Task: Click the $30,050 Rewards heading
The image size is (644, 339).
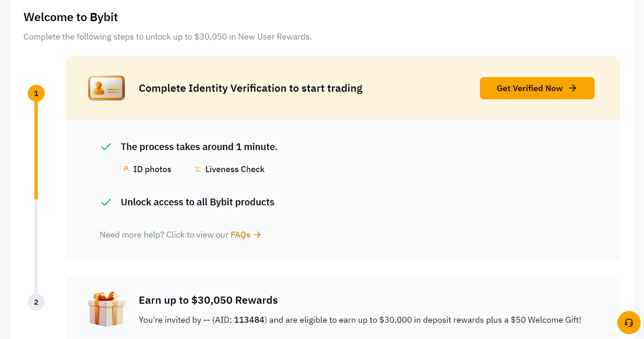Action: click(x=208, y=300)
